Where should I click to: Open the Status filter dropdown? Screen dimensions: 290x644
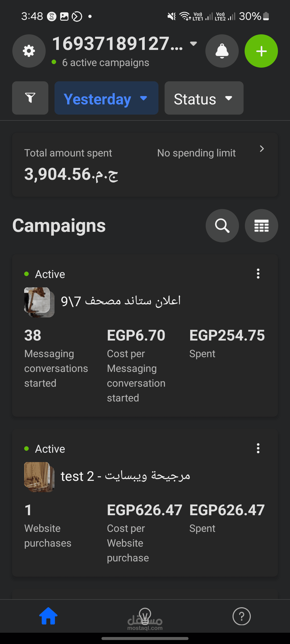pos(204,98)
